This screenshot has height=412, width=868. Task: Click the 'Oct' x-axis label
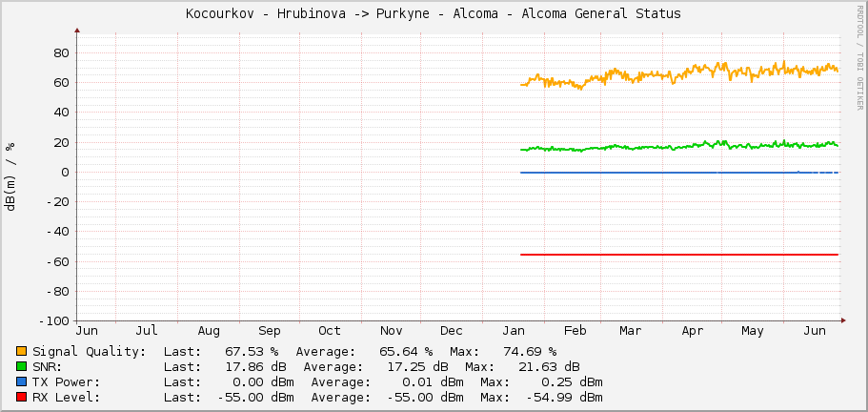tap(330, 331)
